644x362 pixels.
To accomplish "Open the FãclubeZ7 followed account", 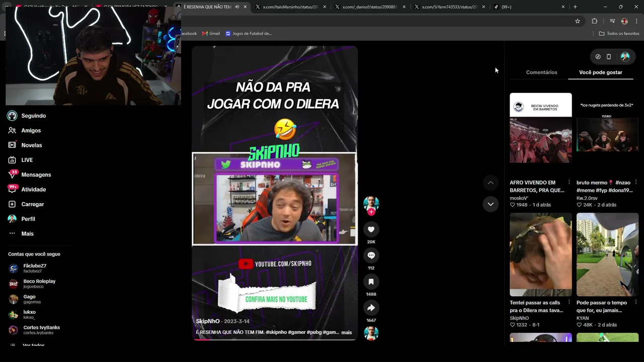I will [34, 268].
